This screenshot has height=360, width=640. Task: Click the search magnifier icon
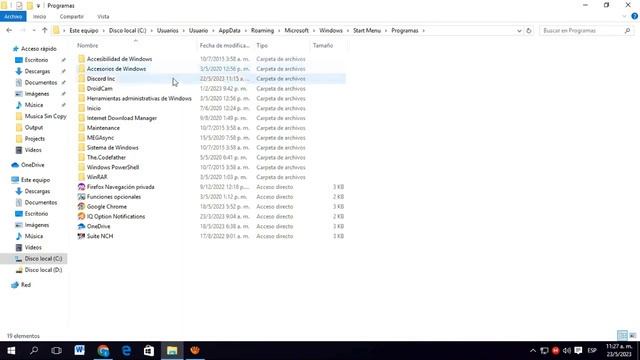[627, 31]
